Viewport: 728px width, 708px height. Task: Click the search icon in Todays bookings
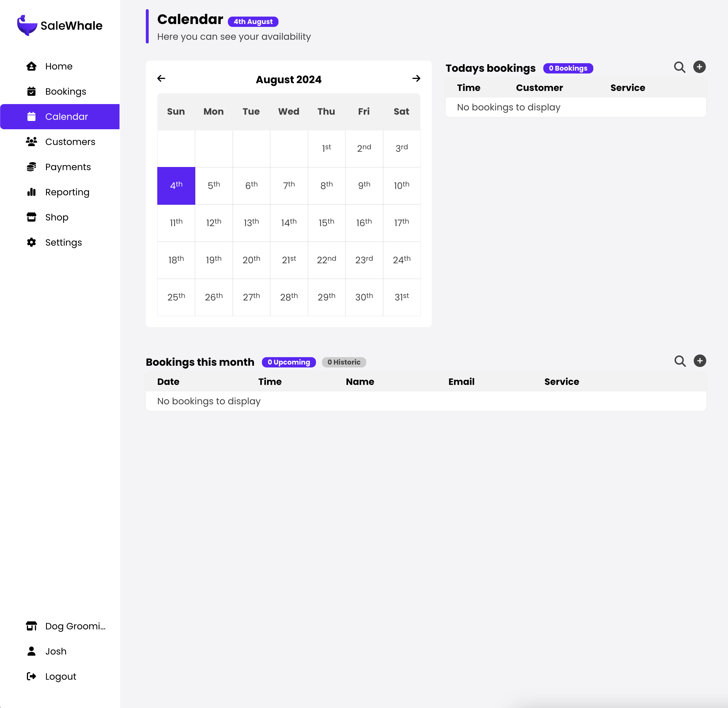(x=679, y=67)
